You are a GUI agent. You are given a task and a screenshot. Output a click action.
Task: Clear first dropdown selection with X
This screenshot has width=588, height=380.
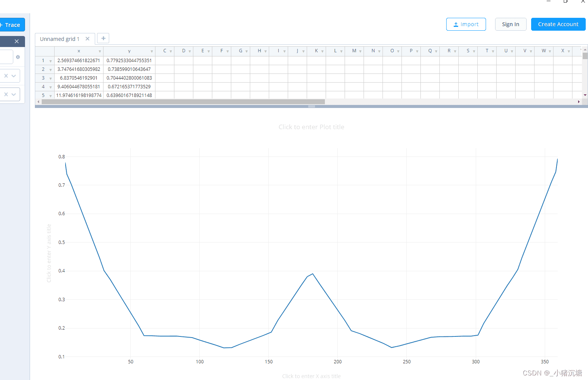(x=6, y=76)
